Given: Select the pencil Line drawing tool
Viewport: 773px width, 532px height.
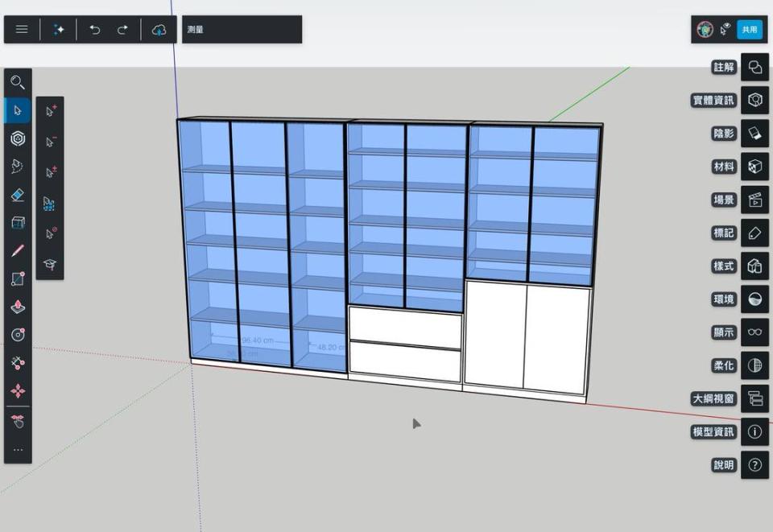Looking at the screenshot, I should point(18,250).
